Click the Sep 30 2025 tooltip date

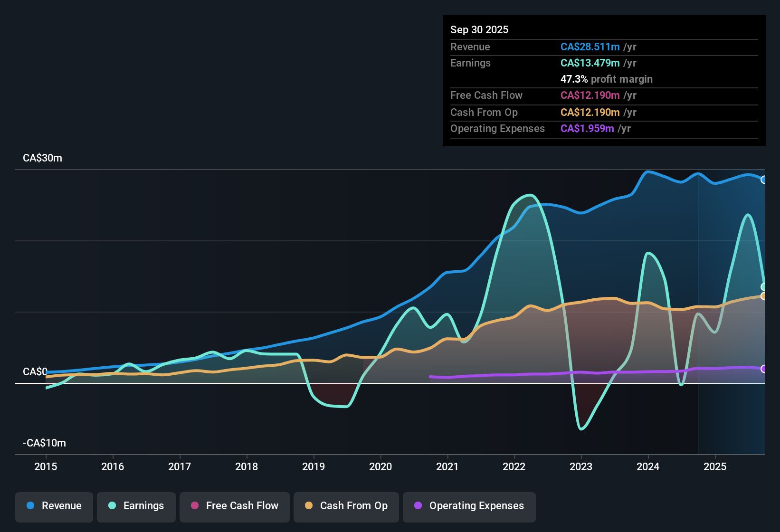point(479,30)
